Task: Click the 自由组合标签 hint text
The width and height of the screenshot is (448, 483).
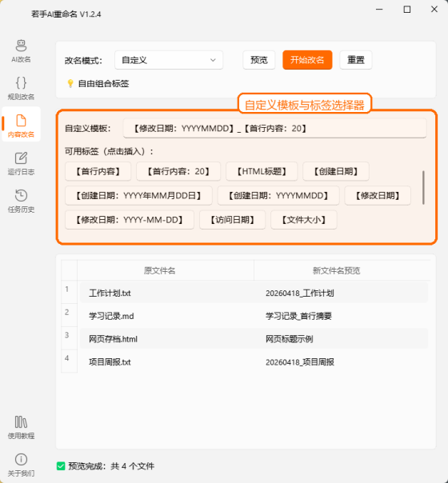Action: (x=103, y=83)
